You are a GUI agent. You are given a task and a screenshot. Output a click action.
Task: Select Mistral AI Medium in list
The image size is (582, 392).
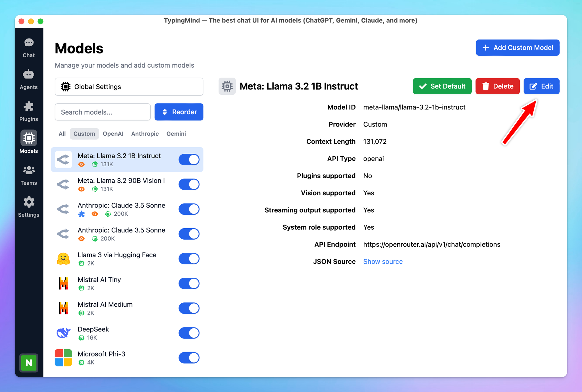tap(127, 308)
